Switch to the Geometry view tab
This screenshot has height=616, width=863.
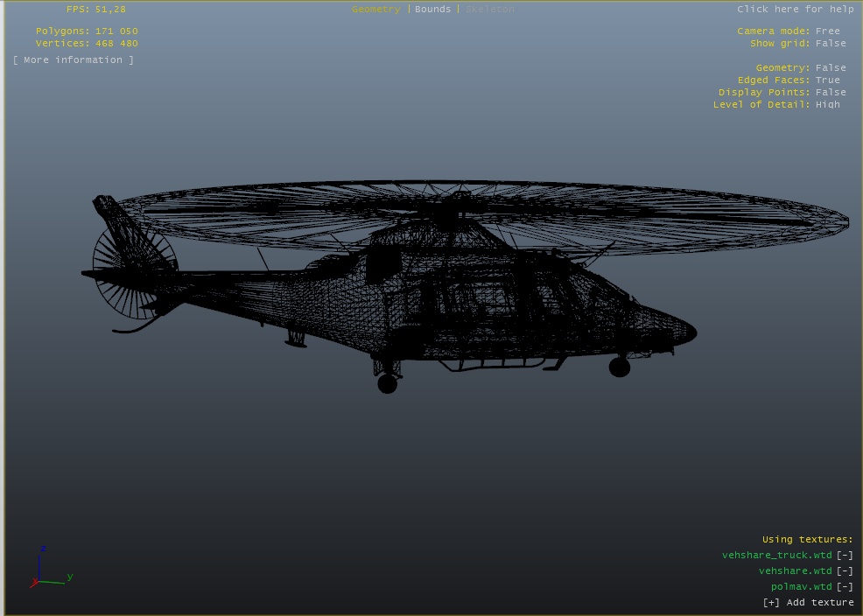tap(375, 10)
